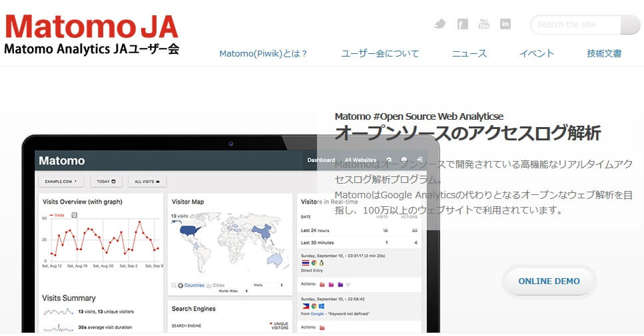Viewport: 644px width, 336px height.
Task: Launch the ONLINE DEMO button
Action: click(549, 281)
